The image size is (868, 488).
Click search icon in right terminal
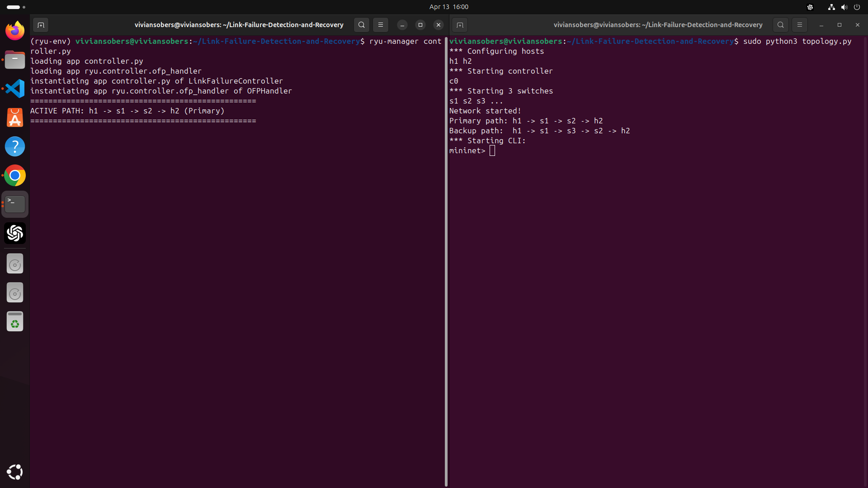click(x=780, y=25)
